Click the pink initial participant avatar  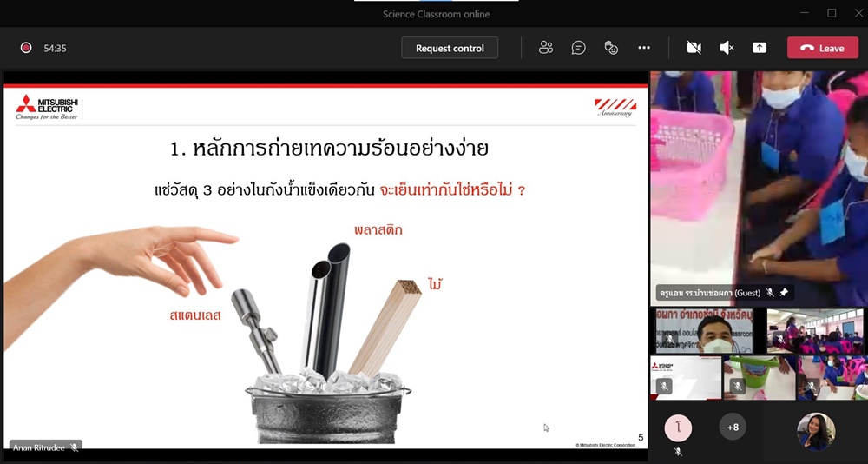(x=678, y=428)
